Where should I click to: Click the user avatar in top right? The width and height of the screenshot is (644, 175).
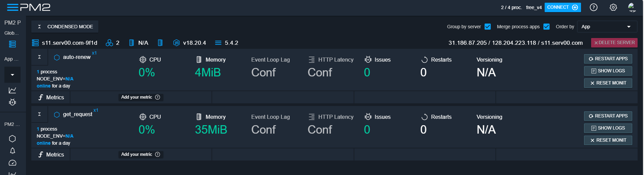tap(632, 7)
